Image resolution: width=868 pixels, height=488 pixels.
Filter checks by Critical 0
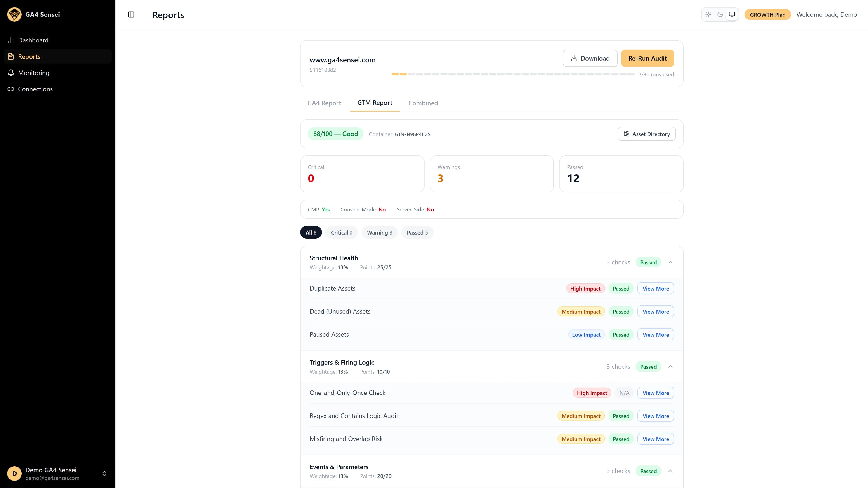click(x=341, y=232)
